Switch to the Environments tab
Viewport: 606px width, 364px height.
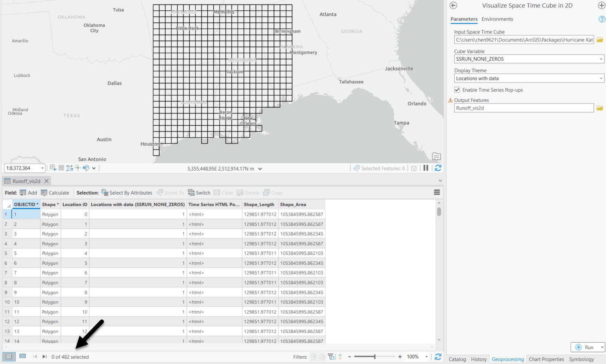(497, 19)
